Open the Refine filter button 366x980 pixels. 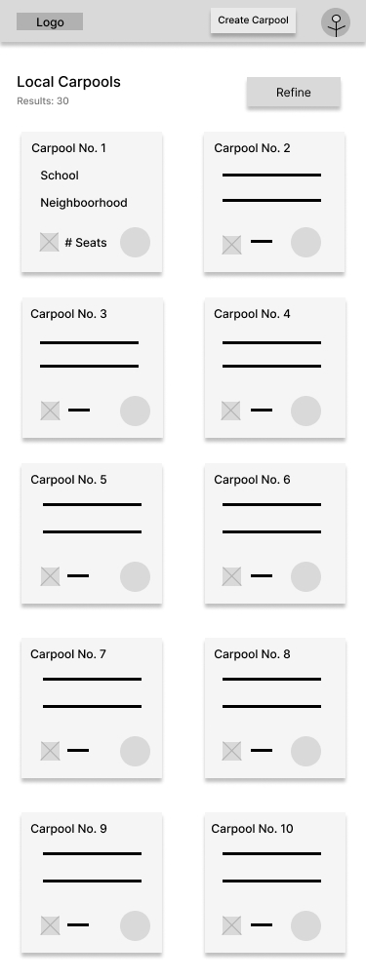[294, 92]
